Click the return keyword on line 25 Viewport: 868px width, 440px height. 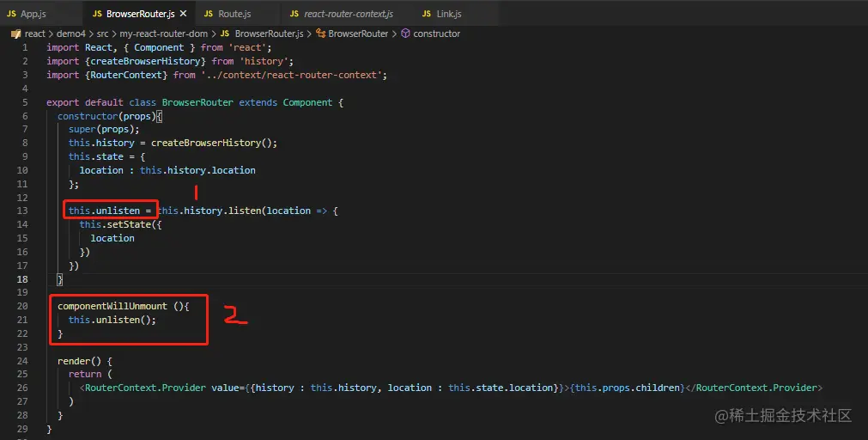(x=85, y=374)
